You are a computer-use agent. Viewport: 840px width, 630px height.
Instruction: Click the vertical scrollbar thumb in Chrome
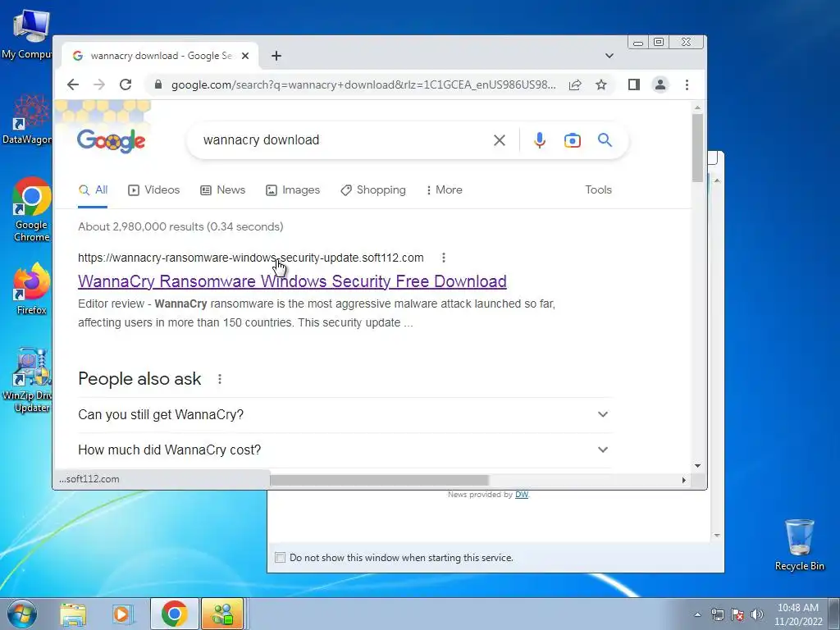697,148
